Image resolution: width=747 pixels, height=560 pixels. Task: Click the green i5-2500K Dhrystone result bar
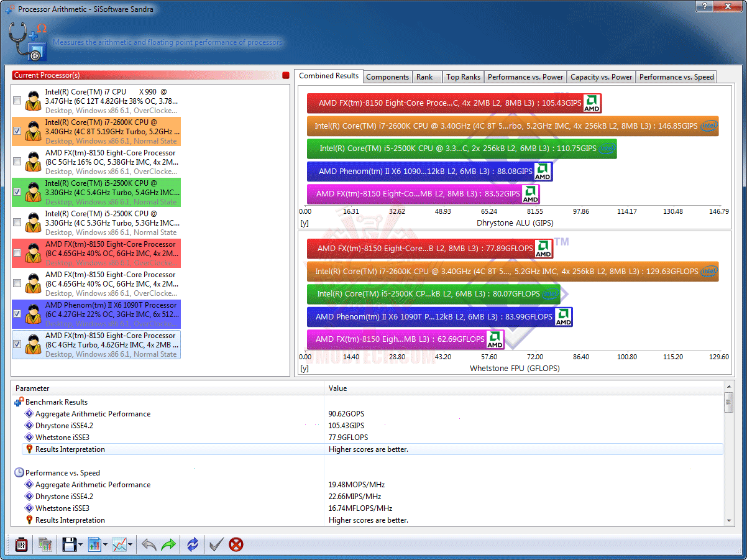click(462, 149)
